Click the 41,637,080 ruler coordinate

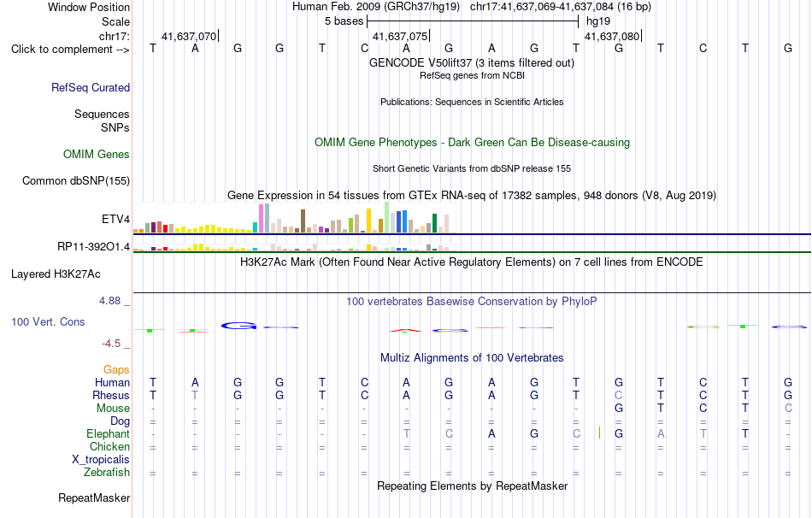click(612, 36)
